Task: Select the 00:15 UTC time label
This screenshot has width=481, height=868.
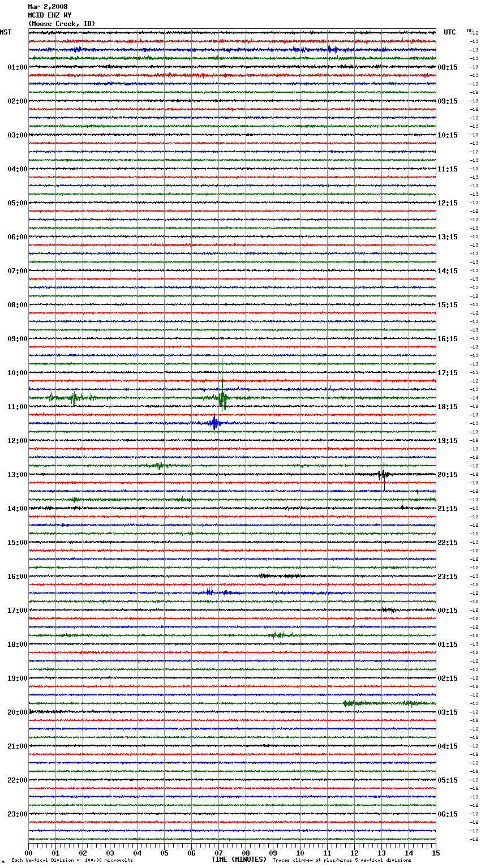Action: pyautogui.click(x=448, y=611)
